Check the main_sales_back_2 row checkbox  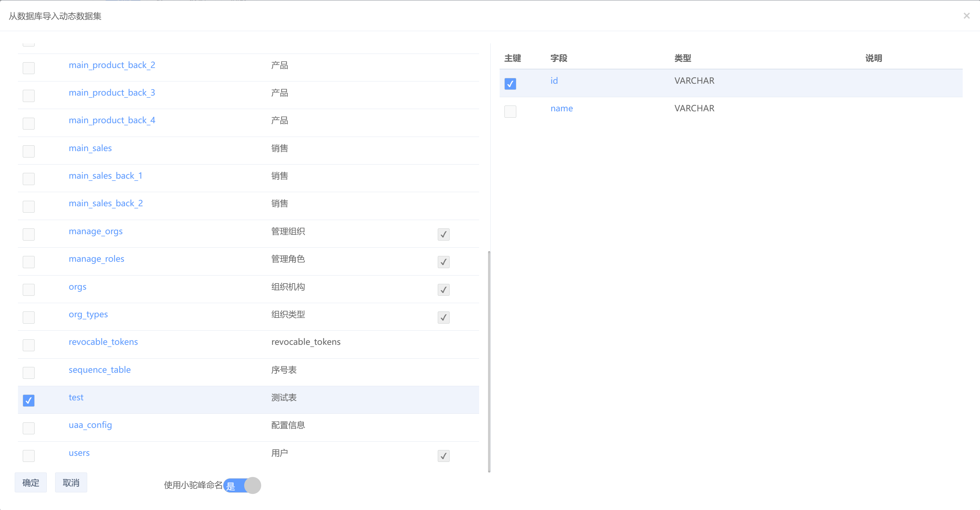29,207
